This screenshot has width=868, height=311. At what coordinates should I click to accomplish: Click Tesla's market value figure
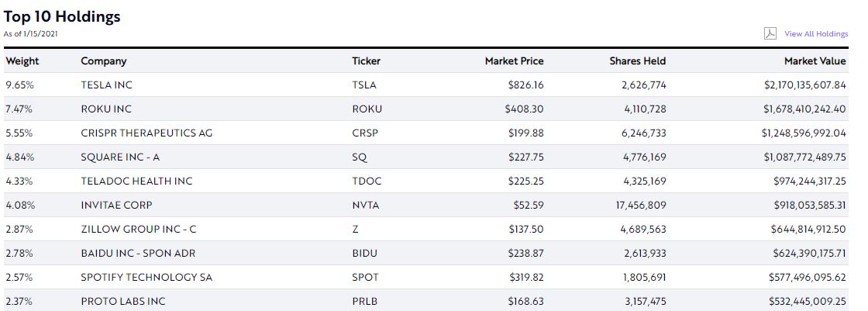coord(804,85)
